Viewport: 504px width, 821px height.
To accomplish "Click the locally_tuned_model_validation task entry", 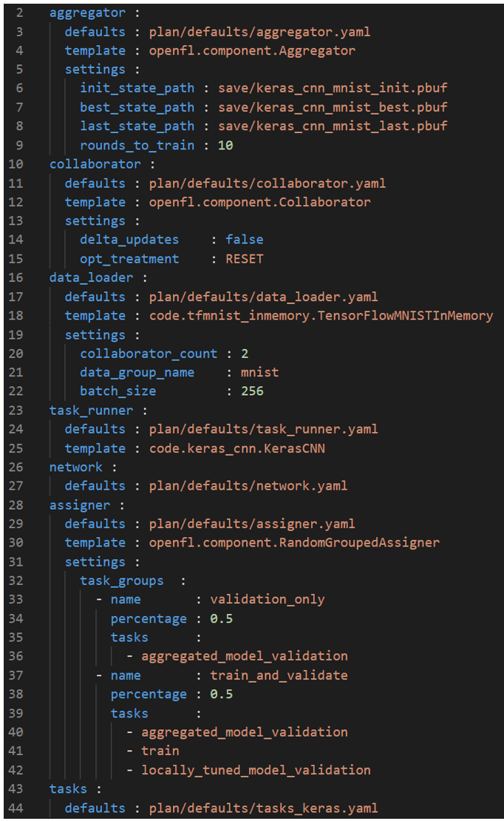I will [256, 770].
